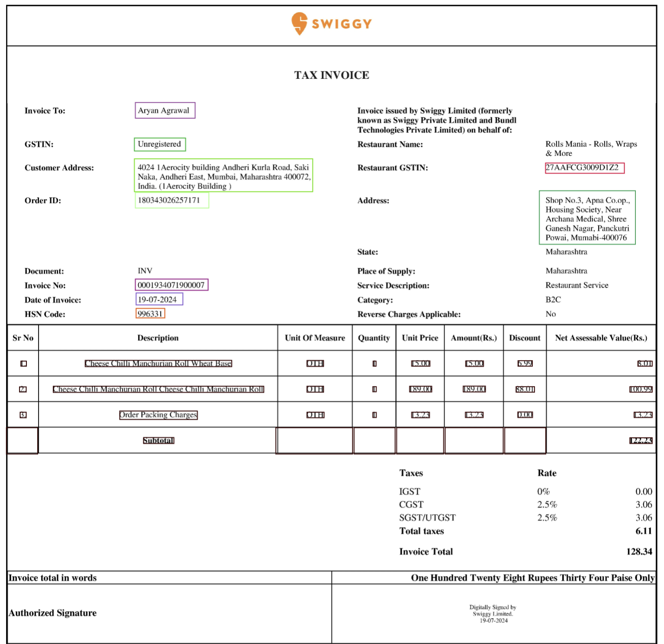Select the Cheese Chilli Manchurian Roll Wheat Base item

pos(158,364)
